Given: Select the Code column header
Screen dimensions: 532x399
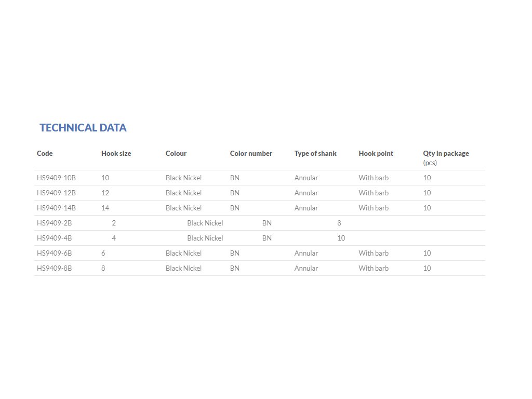Looking at the screenshot, I should [45, 153].
